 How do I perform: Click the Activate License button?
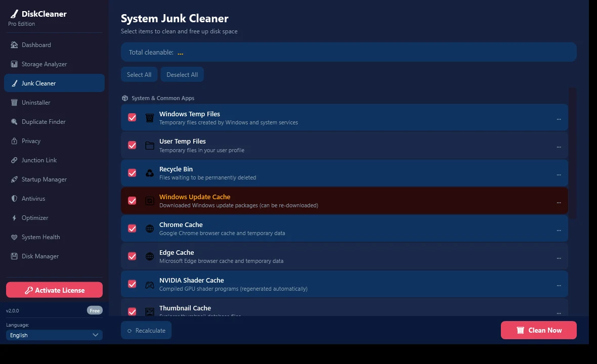click(54, 290)
